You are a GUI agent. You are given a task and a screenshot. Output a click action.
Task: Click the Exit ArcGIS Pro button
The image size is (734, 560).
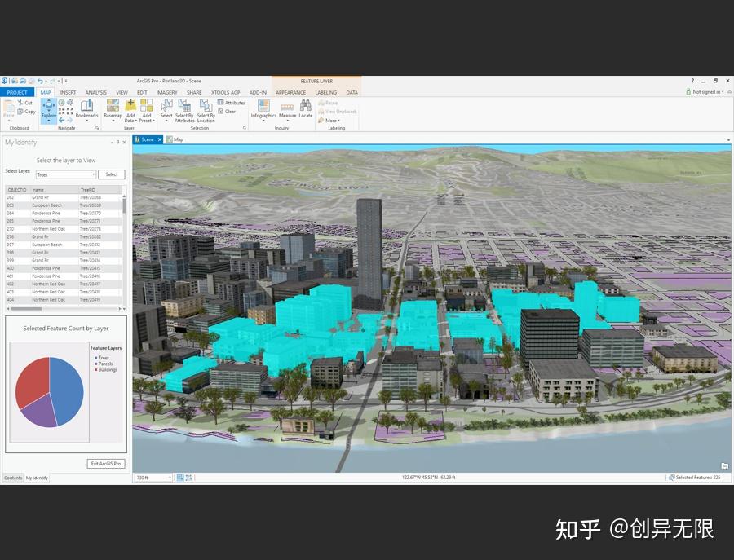point(105,463)
